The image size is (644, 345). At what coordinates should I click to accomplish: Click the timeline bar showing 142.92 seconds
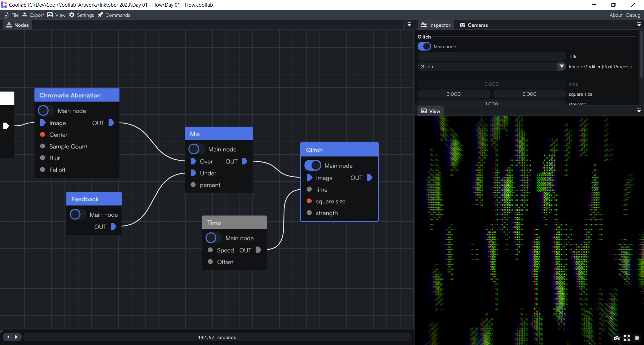217,337
